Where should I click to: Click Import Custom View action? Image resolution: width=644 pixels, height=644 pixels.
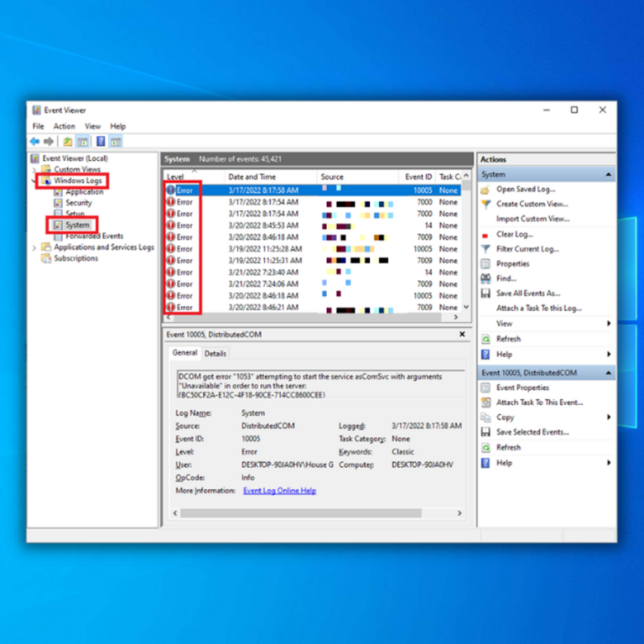click(532, 219)
